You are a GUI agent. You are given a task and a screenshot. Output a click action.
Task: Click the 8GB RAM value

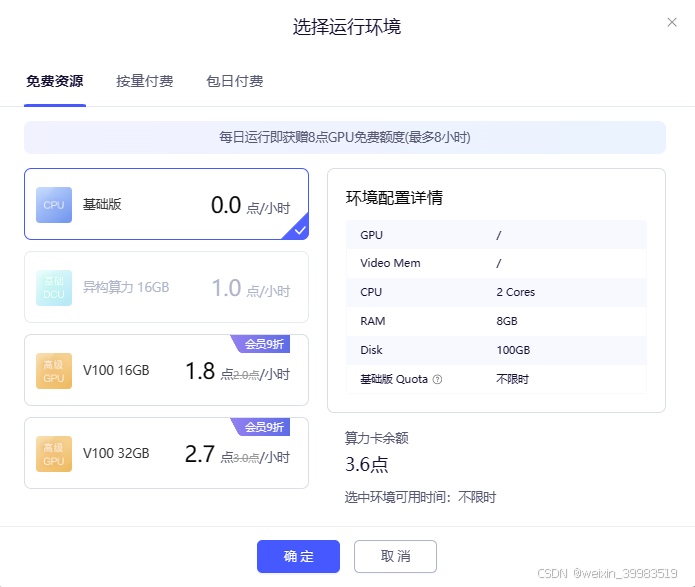[507, 321]
